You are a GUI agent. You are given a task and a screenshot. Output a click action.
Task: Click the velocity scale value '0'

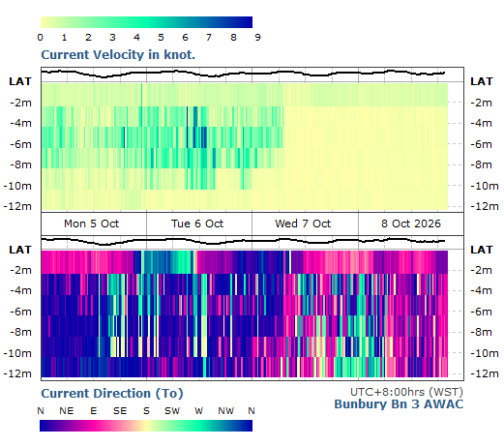[x=40, y=38]
